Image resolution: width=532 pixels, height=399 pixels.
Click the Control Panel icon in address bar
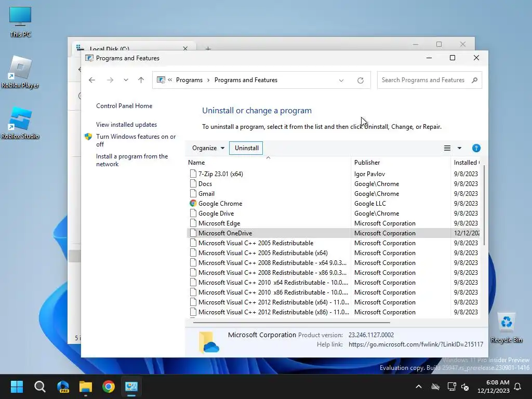coord(161,80)
